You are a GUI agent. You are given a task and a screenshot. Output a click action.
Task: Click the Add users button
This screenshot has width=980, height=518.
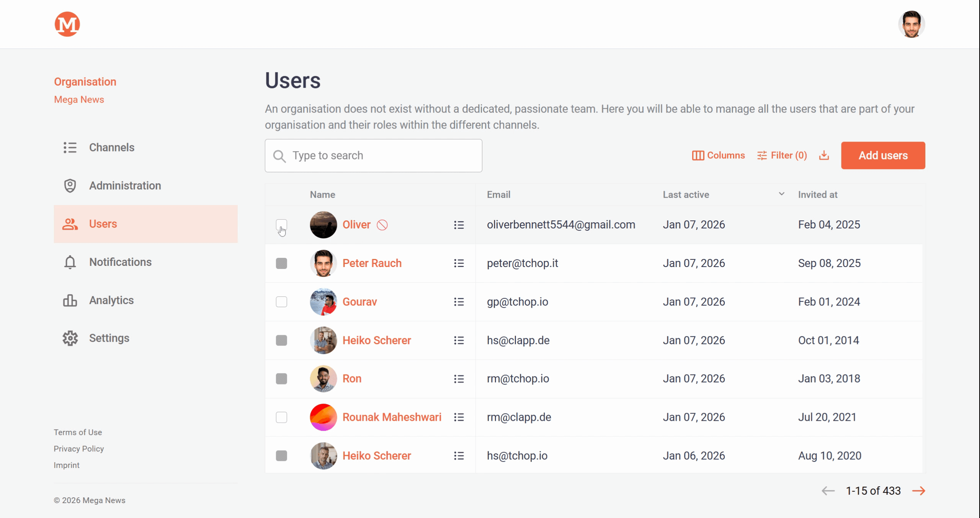(883, 155)
